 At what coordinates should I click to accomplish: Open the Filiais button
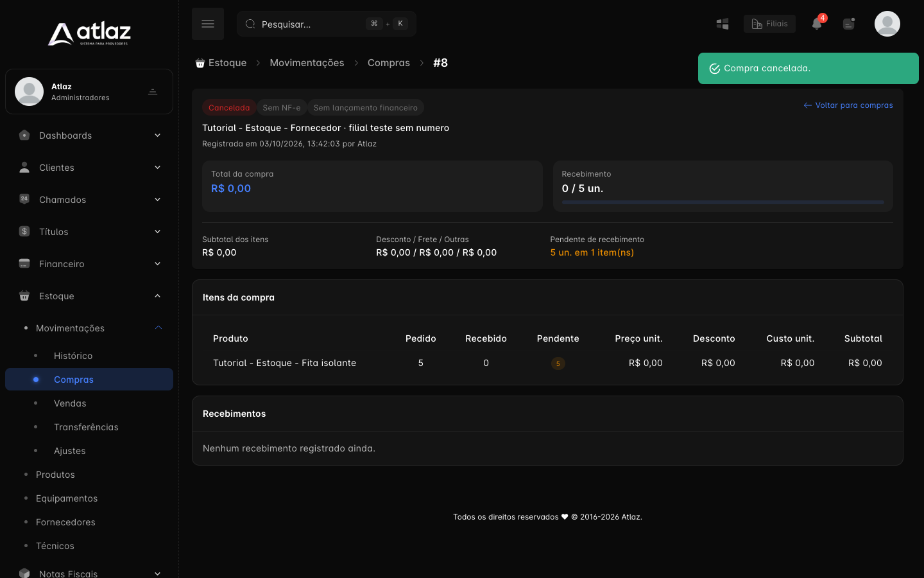tap(769, 24)
